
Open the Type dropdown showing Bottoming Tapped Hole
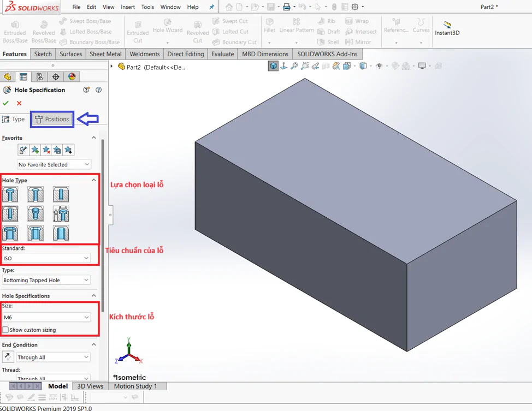pos(46,280)
